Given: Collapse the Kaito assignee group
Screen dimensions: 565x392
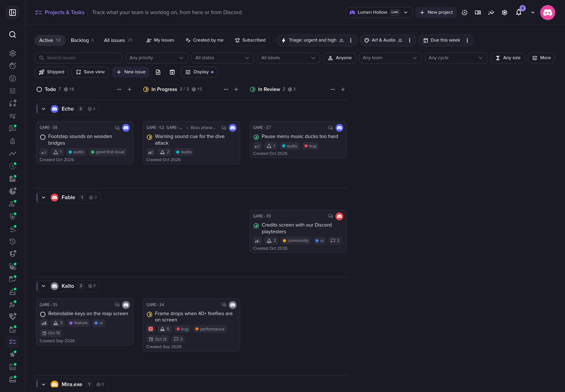Looking at the screenshot, I should click(x=44, y=286).
